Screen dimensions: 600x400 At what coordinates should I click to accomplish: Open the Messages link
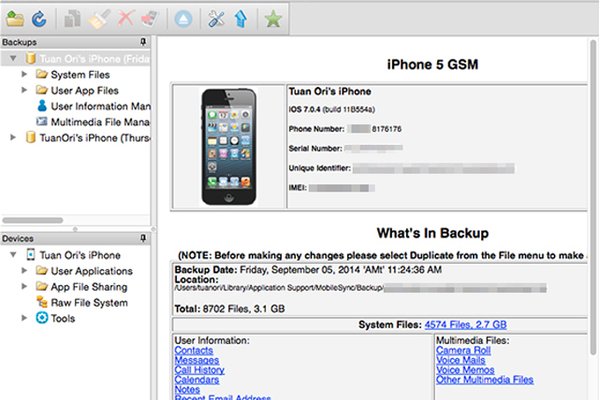coord(197,360)
